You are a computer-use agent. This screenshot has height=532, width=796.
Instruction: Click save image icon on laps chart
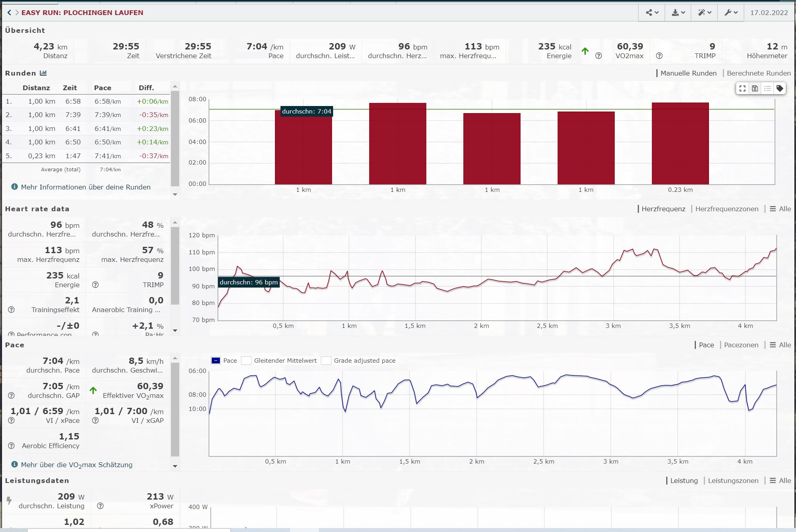tap(755, 89)
